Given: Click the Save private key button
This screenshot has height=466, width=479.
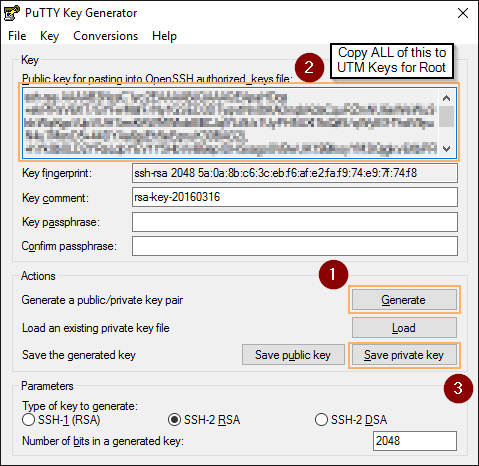Looking at the screenshot, I should pos(404,355).
